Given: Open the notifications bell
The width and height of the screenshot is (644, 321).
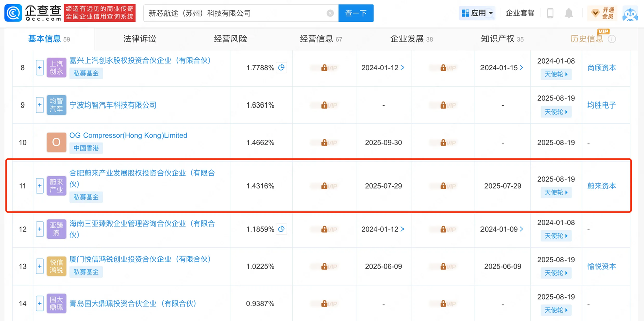Looking at the screenshot, I should click(569, 13).
